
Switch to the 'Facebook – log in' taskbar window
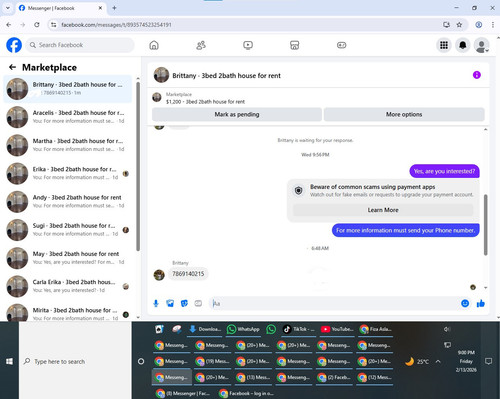point(247,394)
